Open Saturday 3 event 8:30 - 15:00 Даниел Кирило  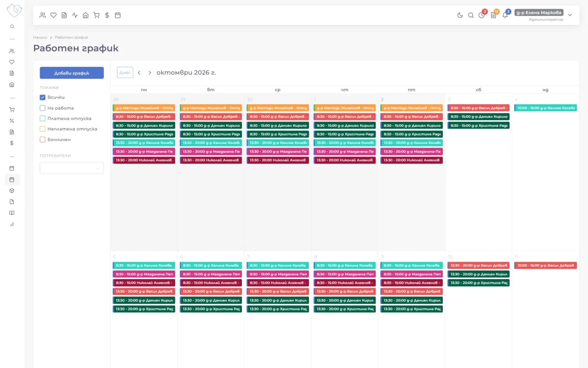[479, 117]
